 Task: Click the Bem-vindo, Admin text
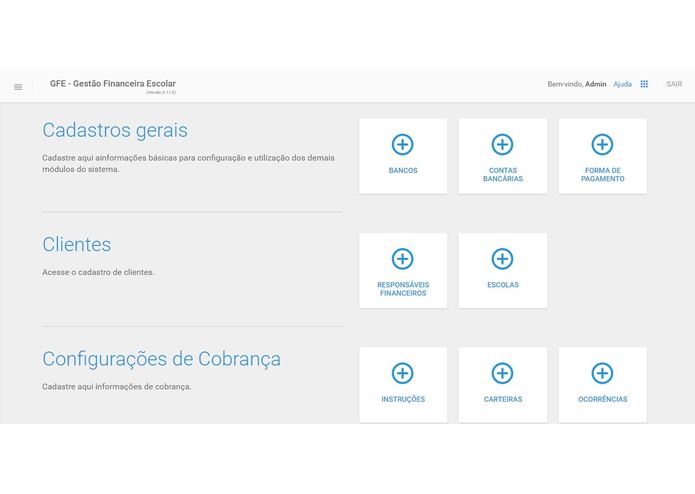(577, 84)
